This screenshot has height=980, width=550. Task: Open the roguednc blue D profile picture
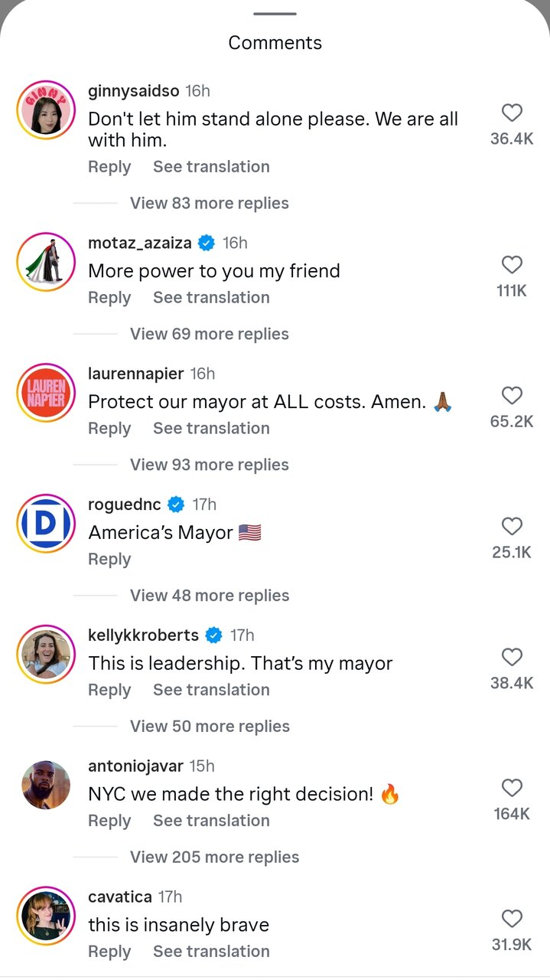(x=46, y=524)
